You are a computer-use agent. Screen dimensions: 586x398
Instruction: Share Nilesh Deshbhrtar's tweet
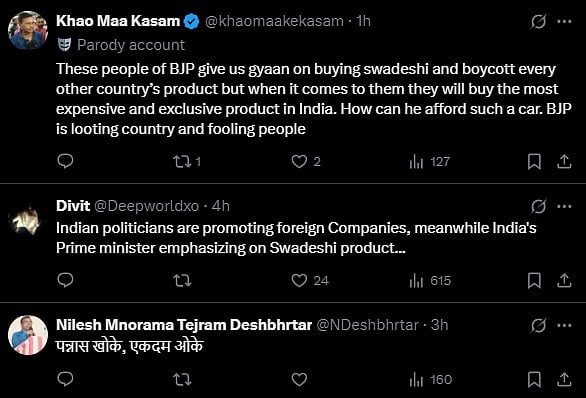click(564, 380)
